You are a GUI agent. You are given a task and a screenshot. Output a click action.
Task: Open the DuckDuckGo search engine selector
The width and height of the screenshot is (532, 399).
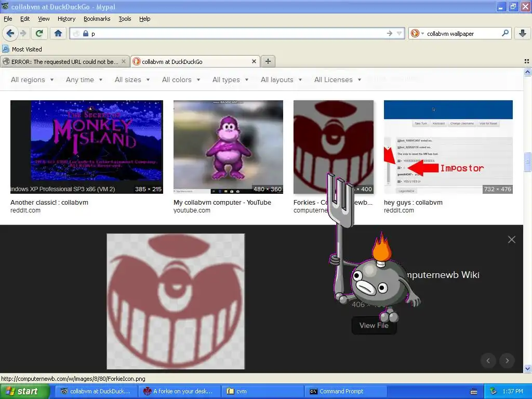(417, 33)
